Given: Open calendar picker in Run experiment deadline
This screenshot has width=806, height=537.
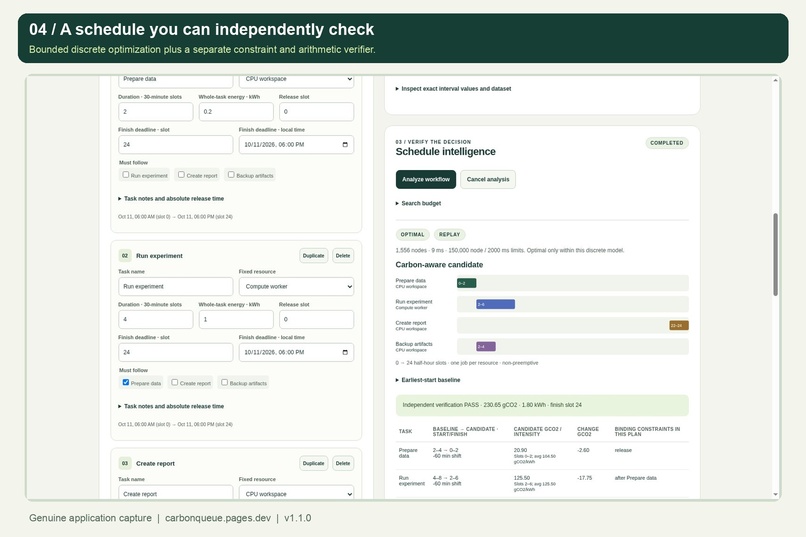Looking at the screenshot, I should tap(345, 353).
